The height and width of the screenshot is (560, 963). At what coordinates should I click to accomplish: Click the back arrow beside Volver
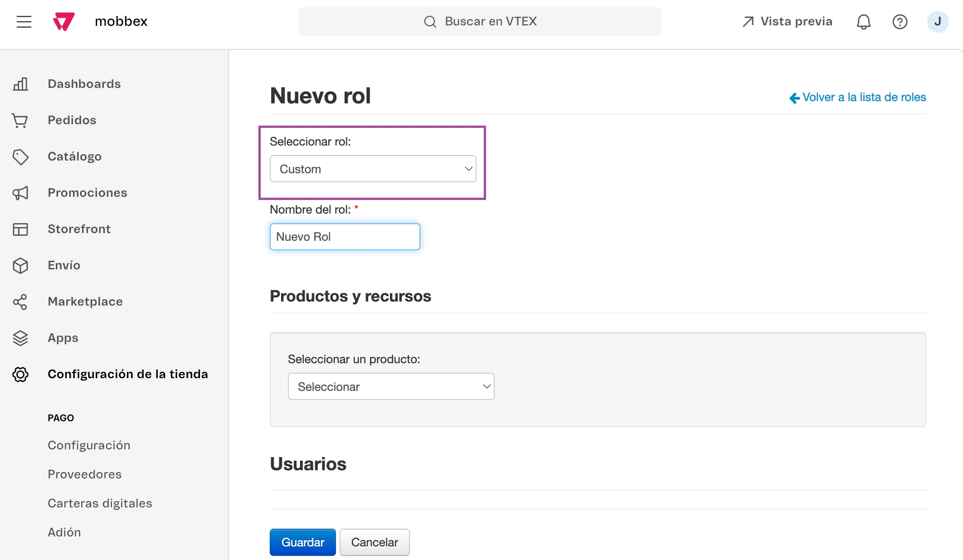tap(794, 97)
